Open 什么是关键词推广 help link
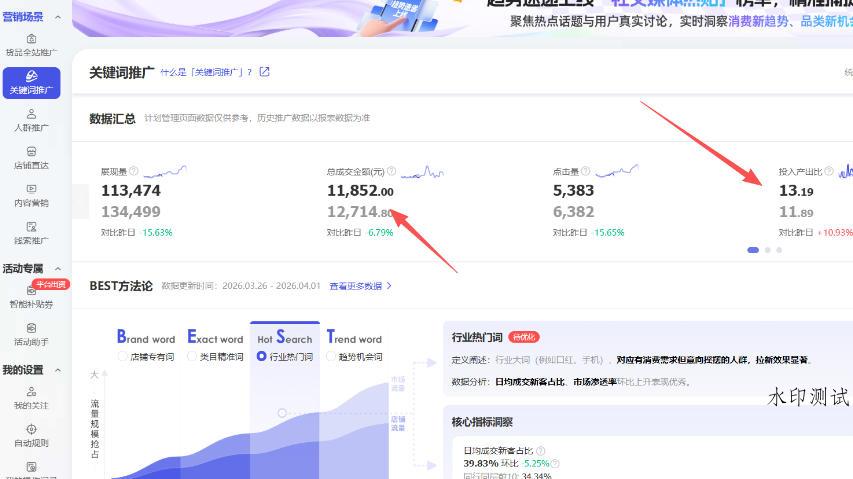The height and width of the screenshot is (479, 853). 206,72
